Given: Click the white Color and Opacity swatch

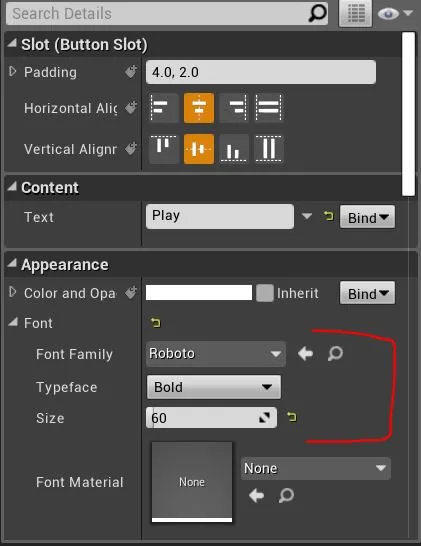Looking at the screenshot, I should pos(199,292).
